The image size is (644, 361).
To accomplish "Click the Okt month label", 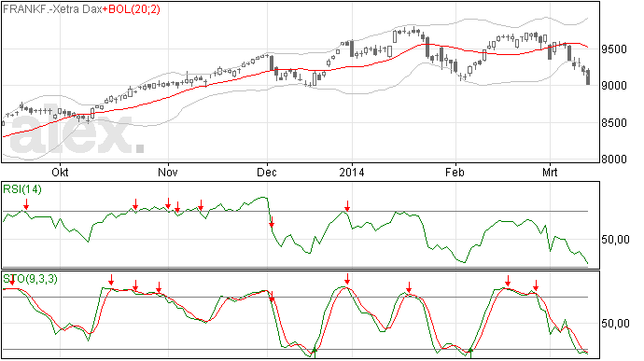I will (x=60, y=172).
